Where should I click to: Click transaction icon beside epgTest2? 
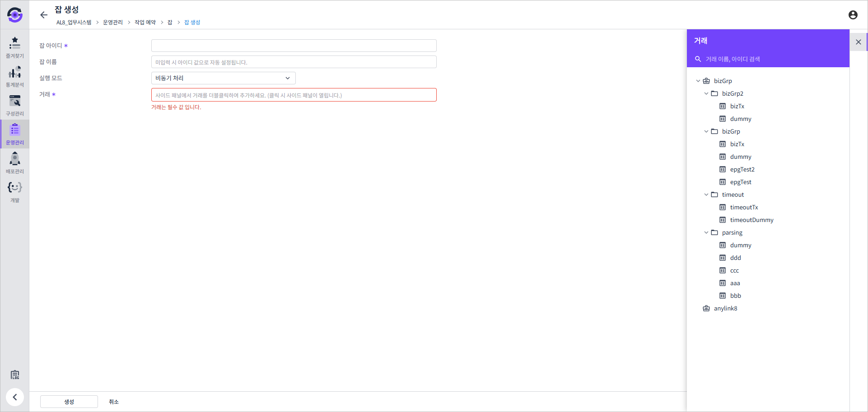click(723, 169)
